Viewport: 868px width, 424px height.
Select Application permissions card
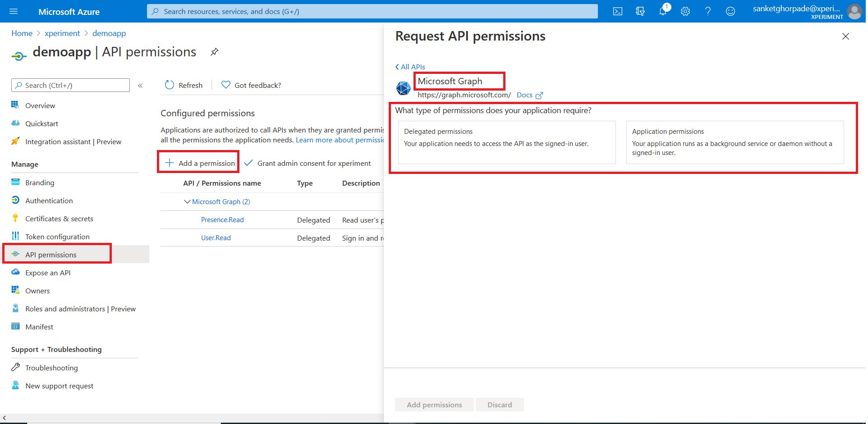click(x=735, y=142)
